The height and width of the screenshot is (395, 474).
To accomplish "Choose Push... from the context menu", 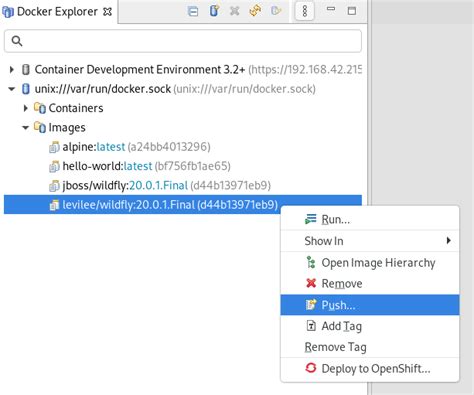I will pyautogui.click(x=370, y=305).
